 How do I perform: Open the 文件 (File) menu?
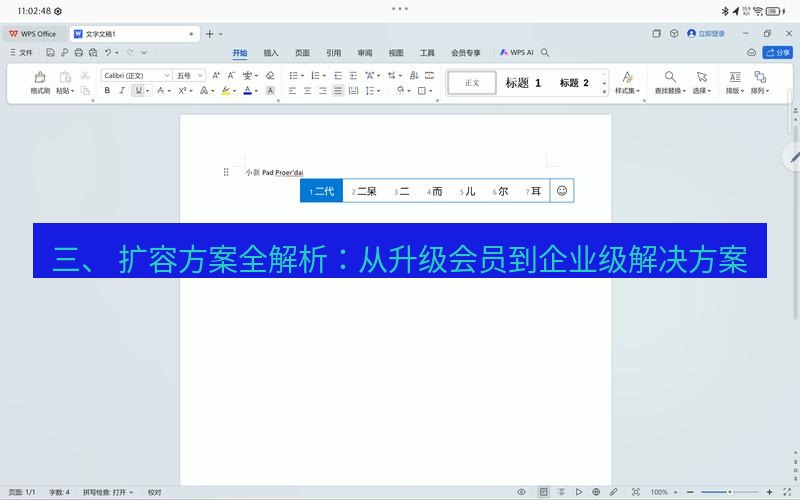click(x=21, y=53)
